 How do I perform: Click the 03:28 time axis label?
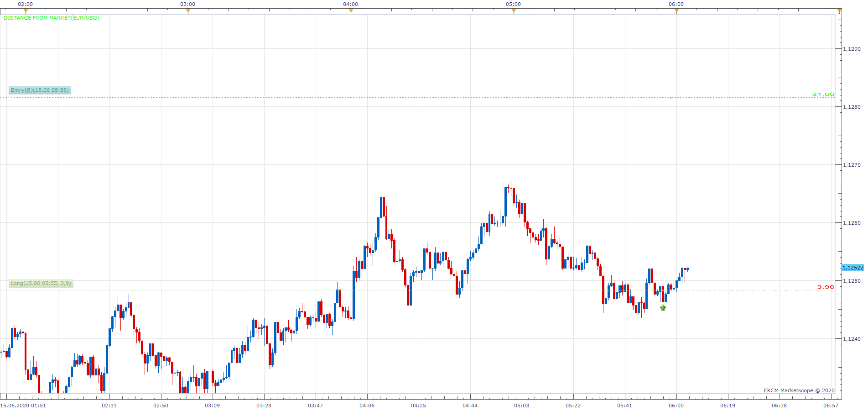click(x=264, y=406)
